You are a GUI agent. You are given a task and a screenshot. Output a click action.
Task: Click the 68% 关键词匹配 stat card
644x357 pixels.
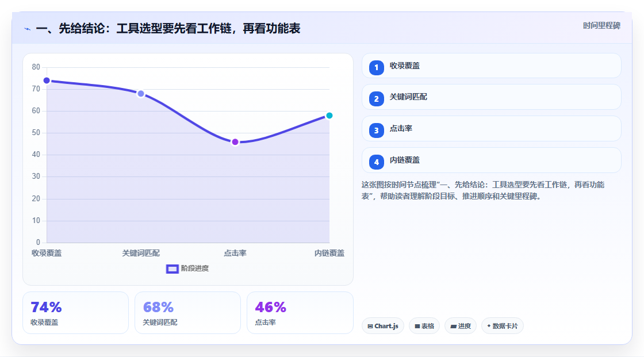(x=187, y=313)
